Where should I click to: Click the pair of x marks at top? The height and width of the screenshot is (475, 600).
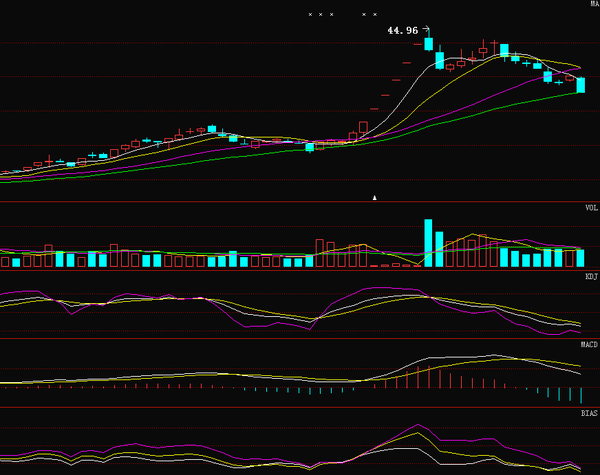click(x=369, y=14)
